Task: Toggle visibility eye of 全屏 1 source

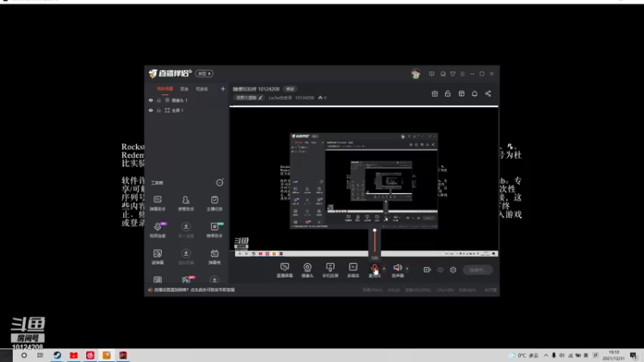Action: tap(151, 110)
